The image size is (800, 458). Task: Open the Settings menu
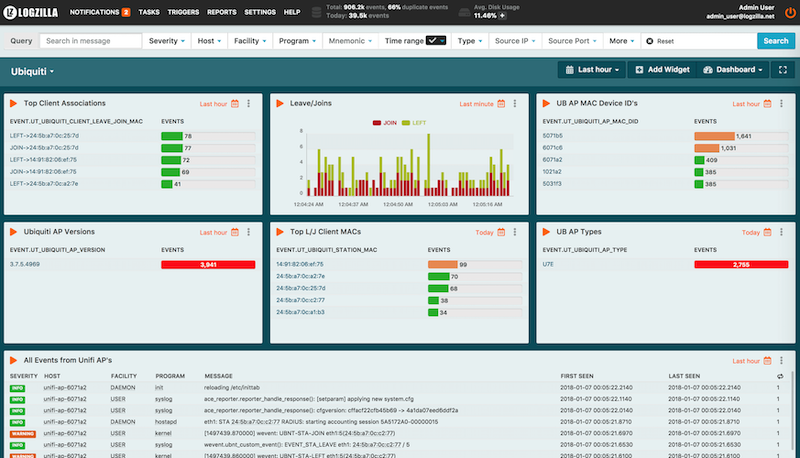click(x=260, y=12)
